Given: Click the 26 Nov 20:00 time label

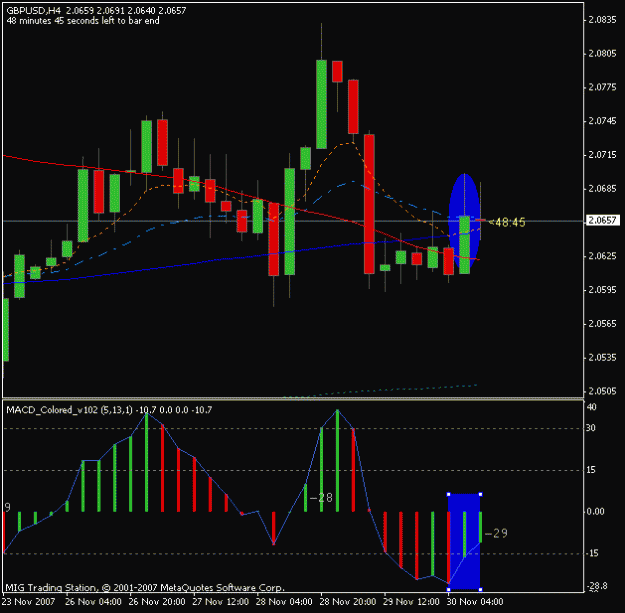Looking at the screenshot, I should pyautogui.click(x=157, y=601).
